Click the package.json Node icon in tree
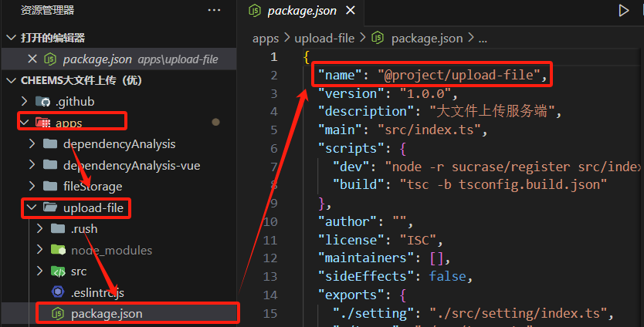644x327 pixels. click(58, 314)
